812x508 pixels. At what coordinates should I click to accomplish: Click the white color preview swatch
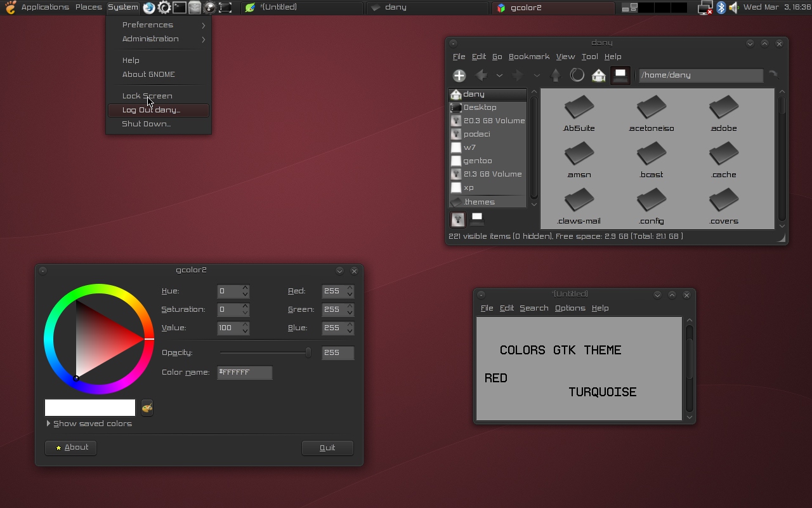point(90,408)
